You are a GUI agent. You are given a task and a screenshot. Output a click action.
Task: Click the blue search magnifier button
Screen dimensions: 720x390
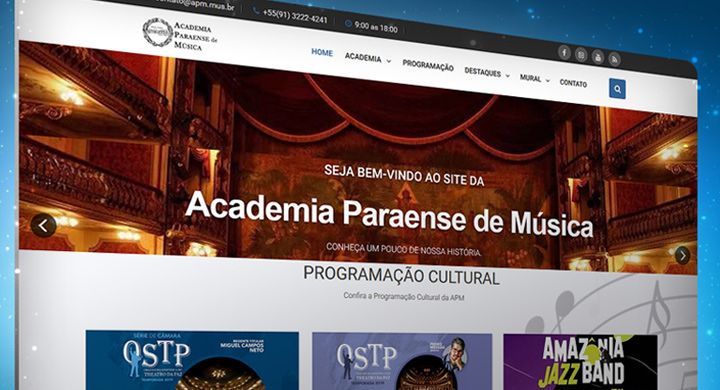(617, 89)
